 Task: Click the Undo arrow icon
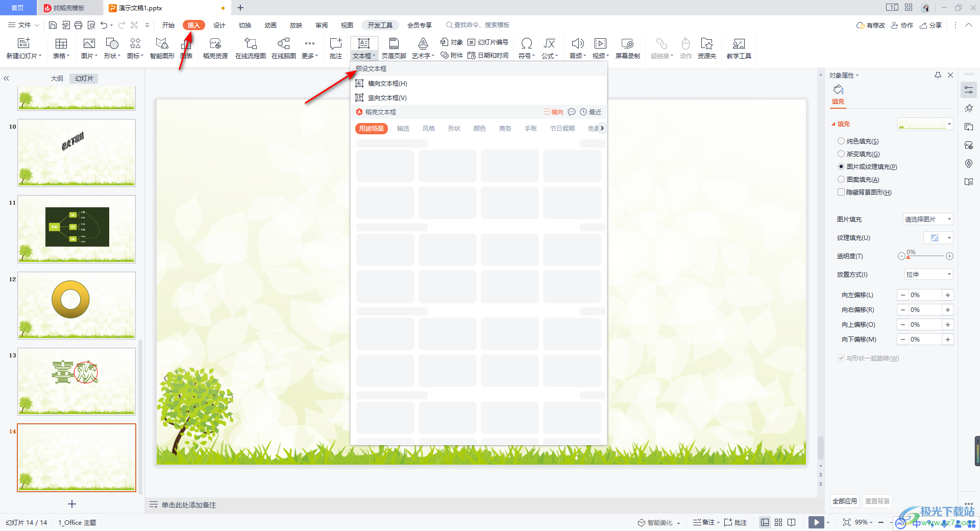click(x=104, y=25)
